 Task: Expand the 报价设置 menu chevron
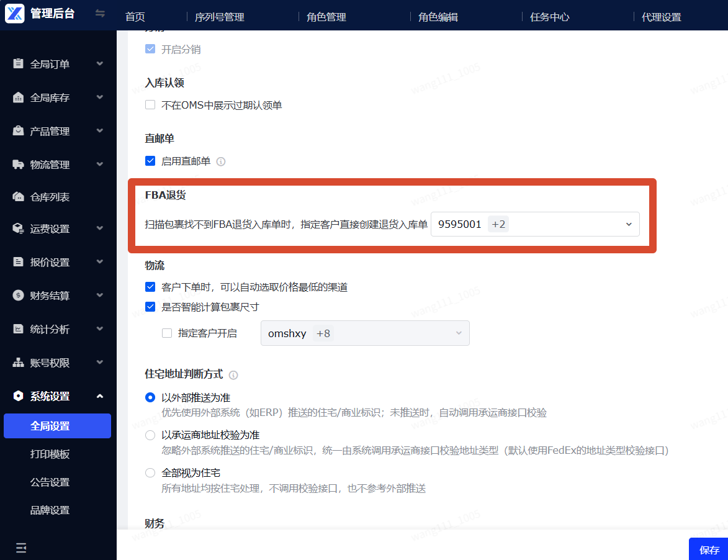coord(100,261)
